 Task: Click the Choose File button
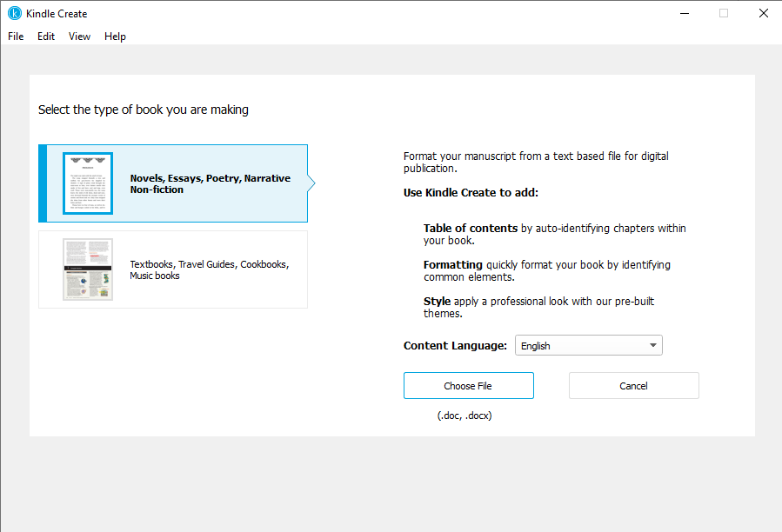(468, 386)
